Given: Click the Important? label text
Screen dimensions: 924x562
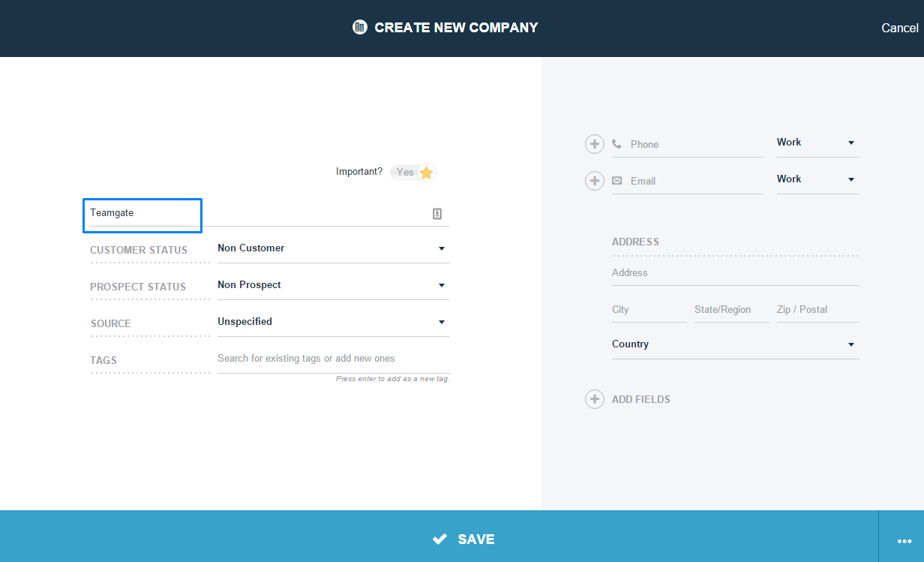Looking at the screenshot, I should 359,172.
